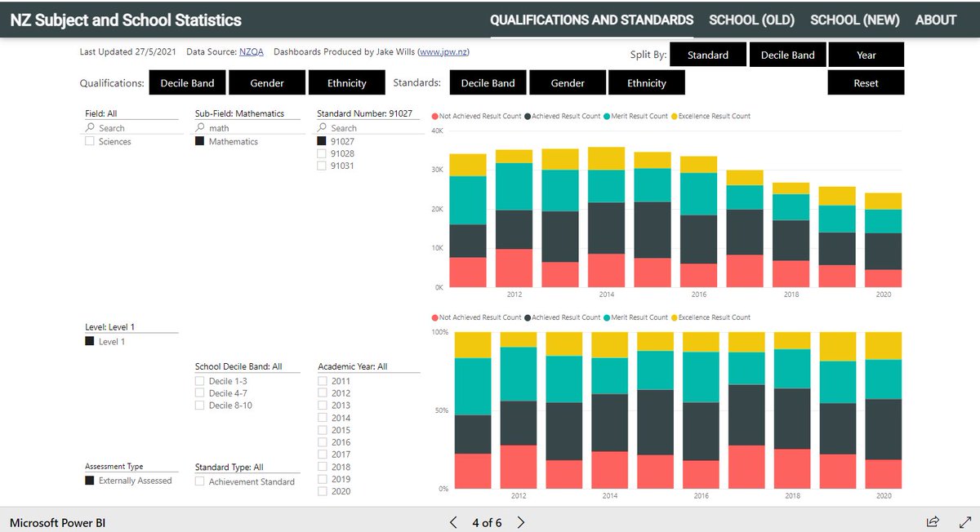Check academic year 2020
980x532 pixels.
323,491
